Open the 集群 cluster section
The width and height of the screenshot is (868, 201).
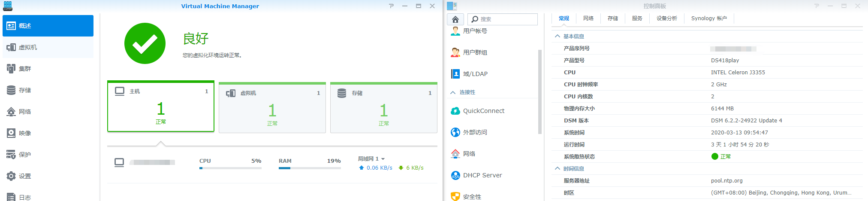(48, 69)
